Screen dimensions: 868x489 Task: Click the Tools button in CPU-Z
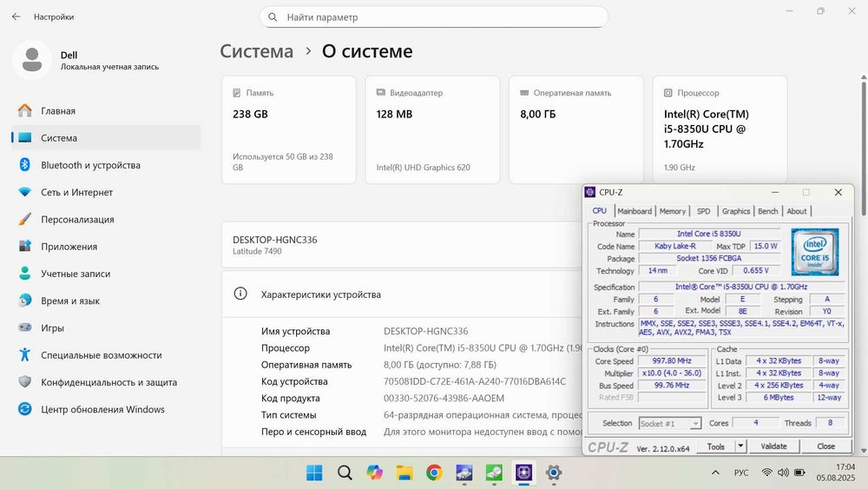click(x=715, y=446)
